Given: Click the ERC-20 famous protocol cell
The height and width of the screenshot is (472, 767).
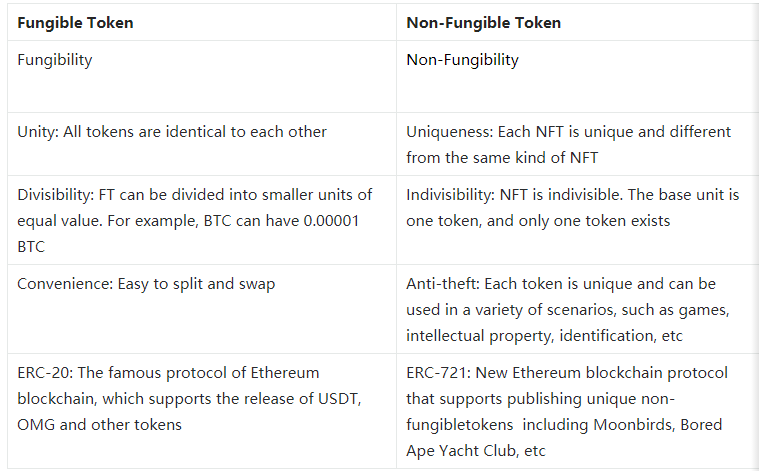Looking at the screenshot, I should [202, 411].
